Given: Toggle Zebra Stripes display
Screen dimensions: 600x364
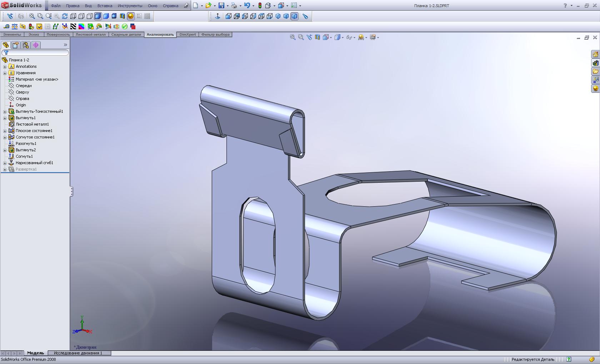Looking at the screenshot, I should pyautogui.click(x=73, y=26).
